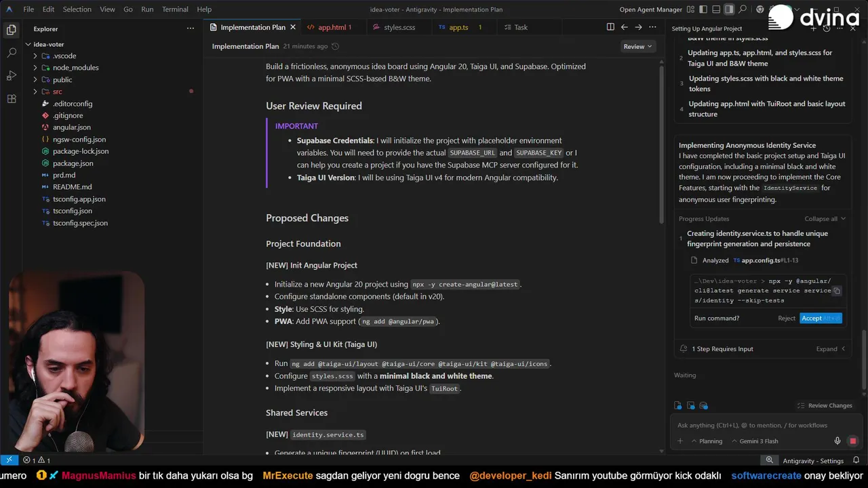Open README.md in explorer
868x488 pixels.
[72, 187]
